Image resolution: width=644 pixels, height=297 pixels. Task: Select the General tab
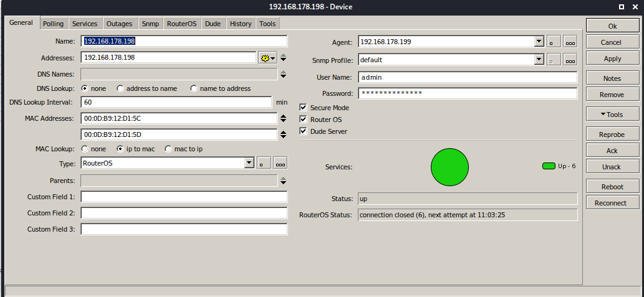point(21,23)
